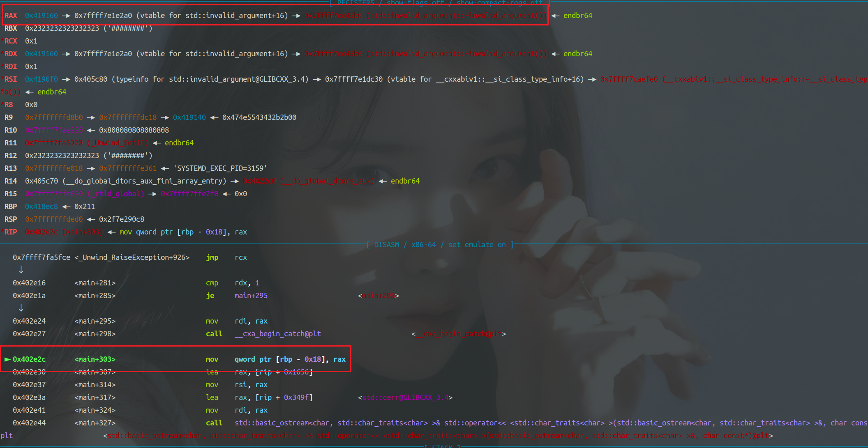The height and width of the screenshot is (448, 868).
Task: Click the DISASM / x86-64 section header
Action: pyautogui.click(x=440, y=245)
